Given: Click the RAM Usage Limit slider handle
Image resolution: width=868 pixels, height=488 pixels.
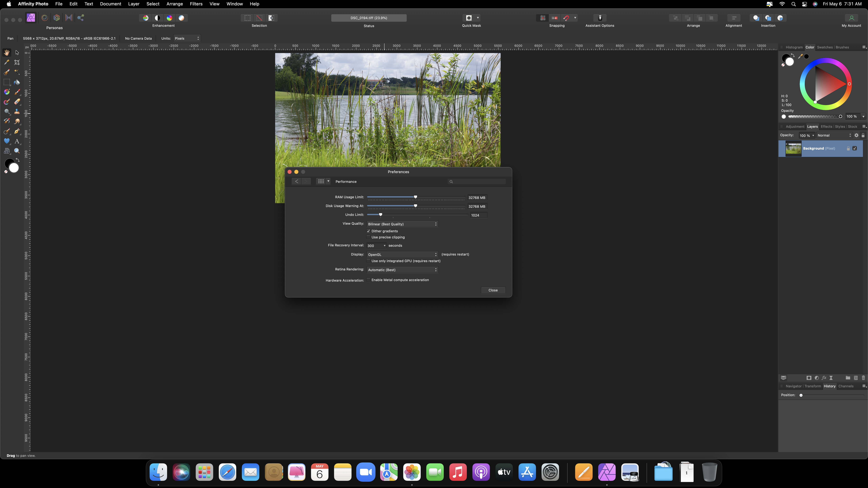Looking at the screenshot, I should click(x=416, y=197).
